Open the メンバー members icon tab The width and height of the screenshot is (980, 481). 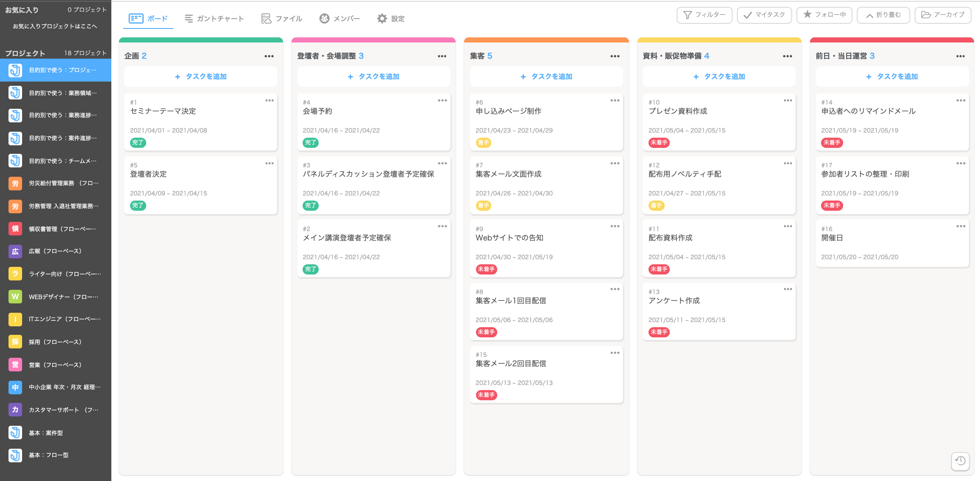[324, 19]
